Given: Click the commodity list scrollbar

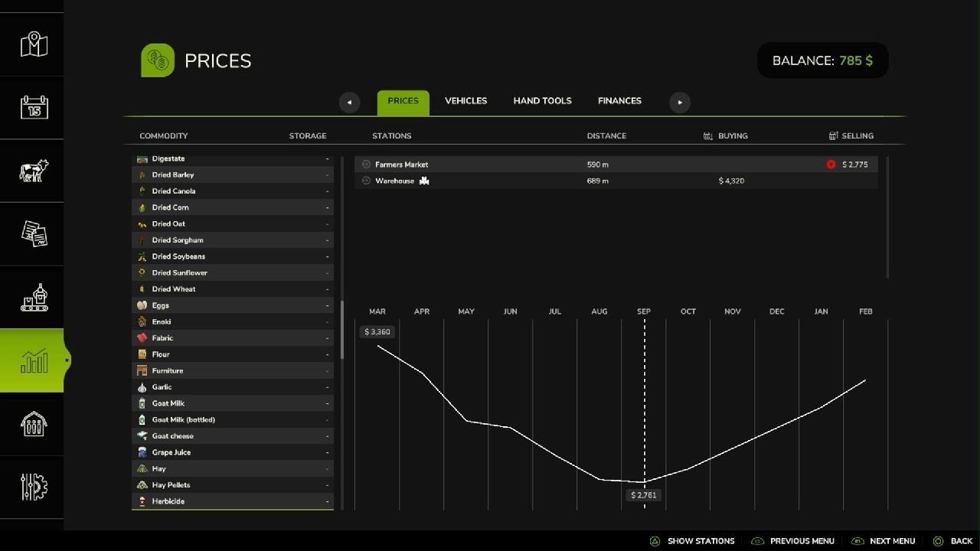Looking at the screenshot, I should (342, 330).
